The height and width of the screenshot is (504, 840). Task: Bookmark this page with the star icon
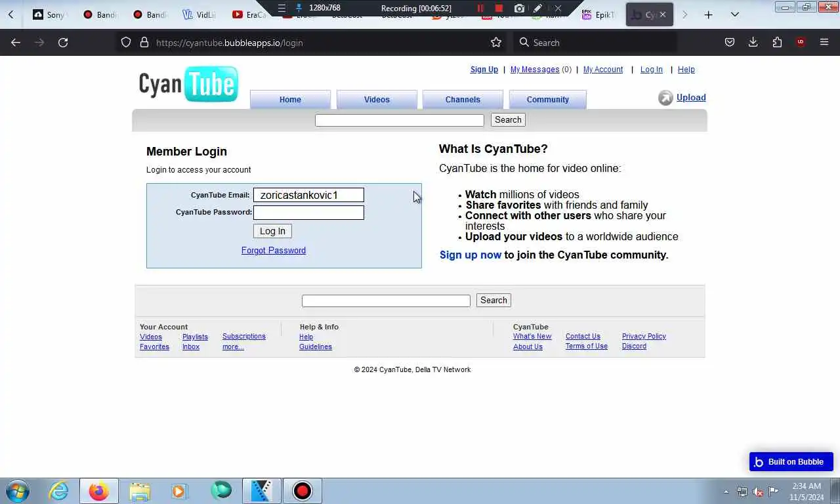click(496, 43)
